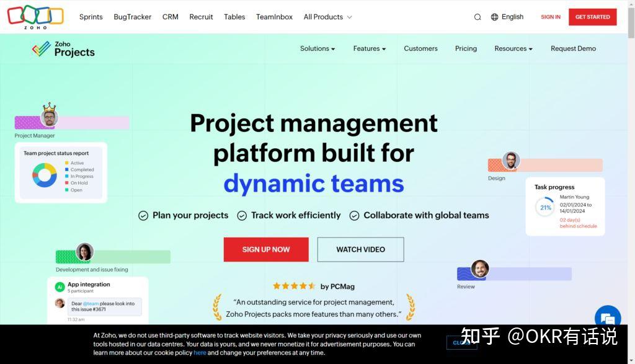The image size is (635, 364).
Task: Click the PCMag five-star rating
Action: 295,286
